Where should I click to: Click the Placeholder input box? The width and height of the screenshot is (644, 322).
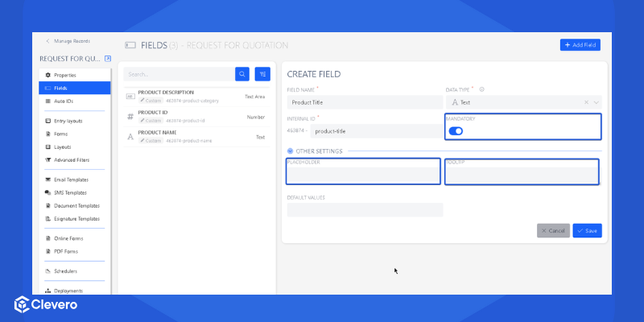tap(364, 175)
